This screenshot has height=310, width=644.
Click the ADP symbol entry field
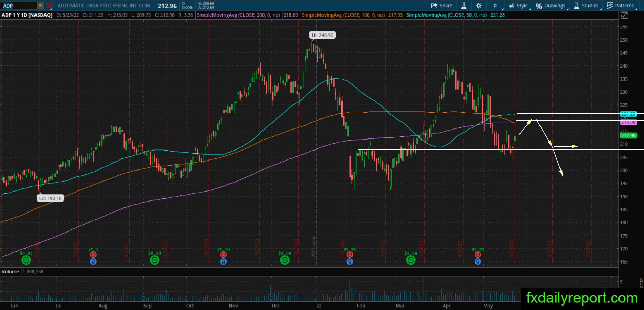coord(19,6)
